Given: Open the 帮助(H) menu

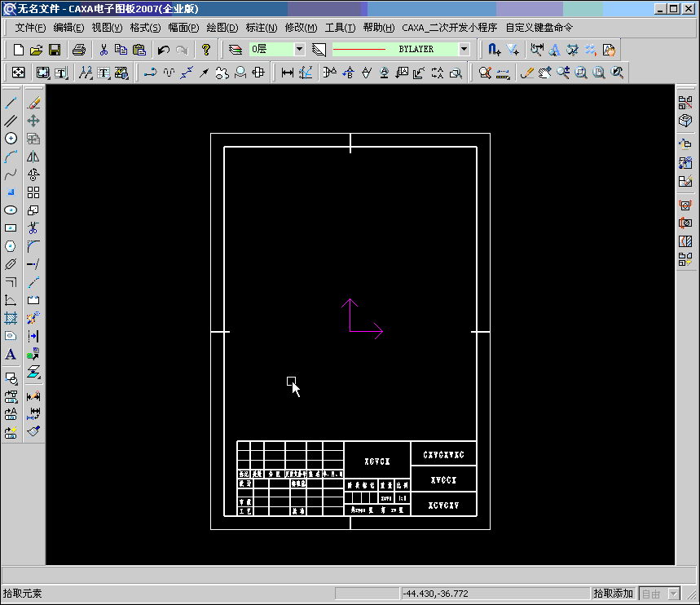Looking at the screenshot, I should (x=379, y=28).
